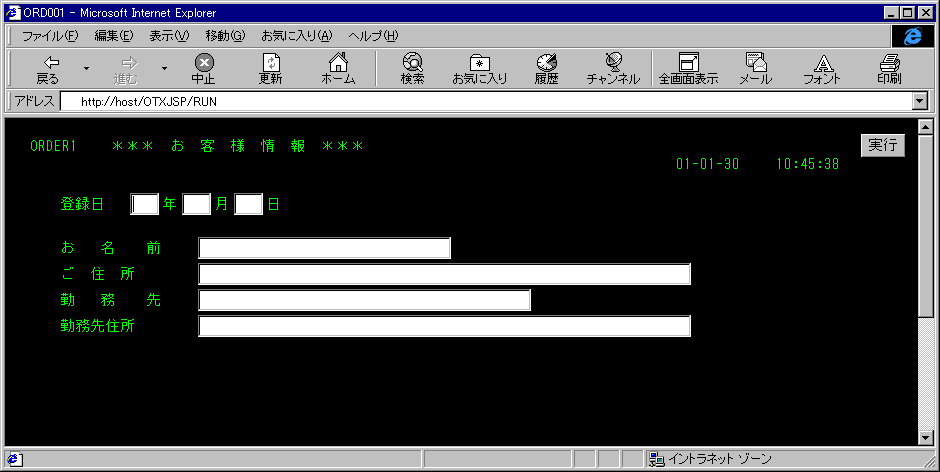Maximize the Internet Explorer window

point(907,13)
